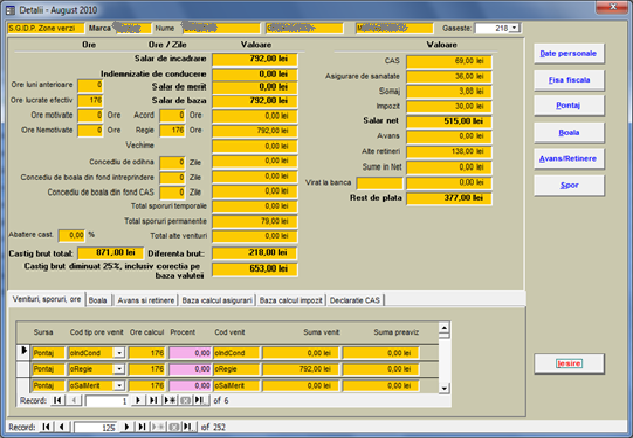Expand the oSalMerit code type dropdown
The width and height of the screenshot is (633, 438).
click(x=120, y=385)
